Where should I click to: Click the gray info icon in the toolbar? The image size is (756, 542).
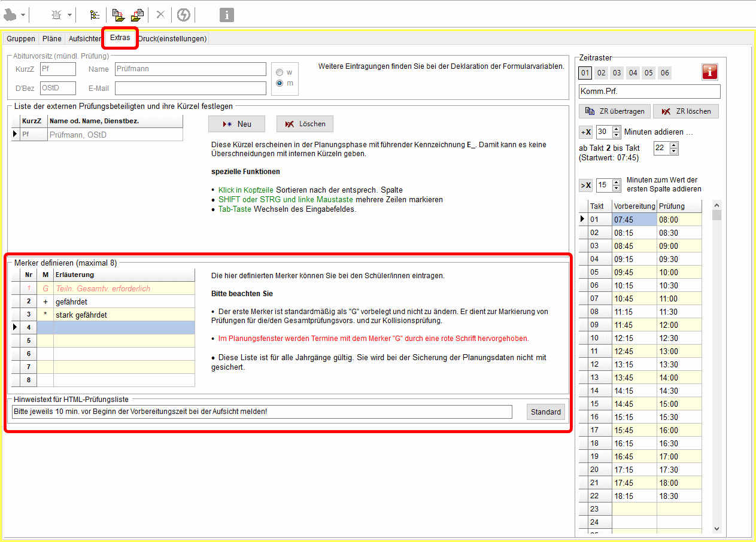[x=226, y=15]
